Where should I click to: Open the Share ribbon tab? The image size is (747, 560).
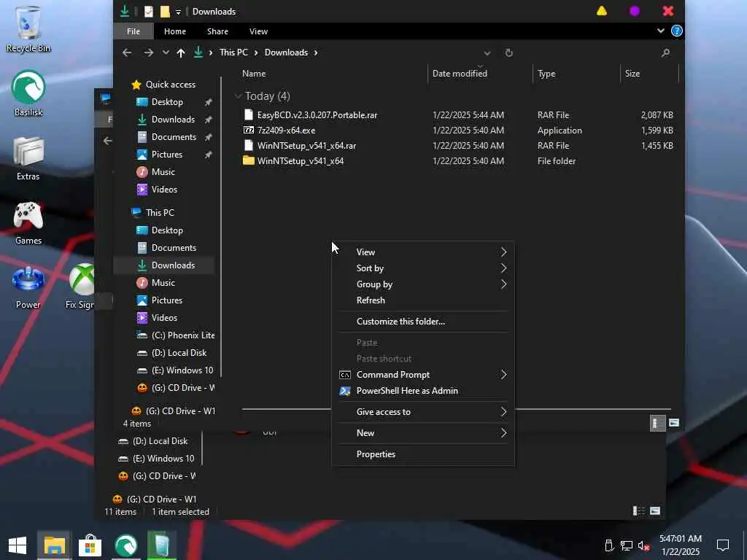tap(217, 31)
